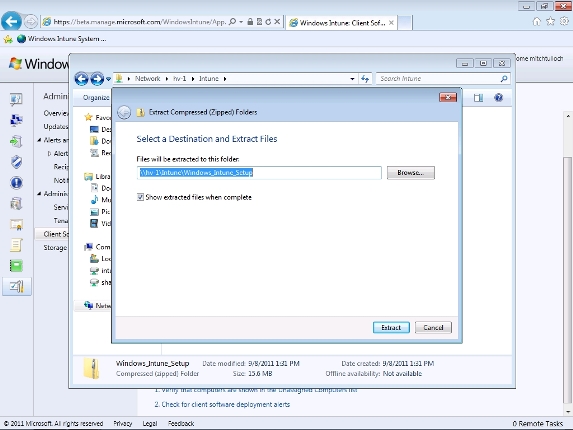Select Intune in the Explorer breadcrumb
The image size is (573, 430).
209,79
